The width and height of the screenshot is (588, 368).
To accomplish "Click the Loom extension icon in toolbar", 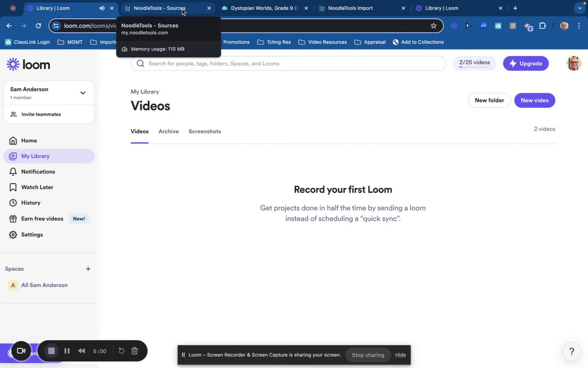I will (x=454, y=26).
